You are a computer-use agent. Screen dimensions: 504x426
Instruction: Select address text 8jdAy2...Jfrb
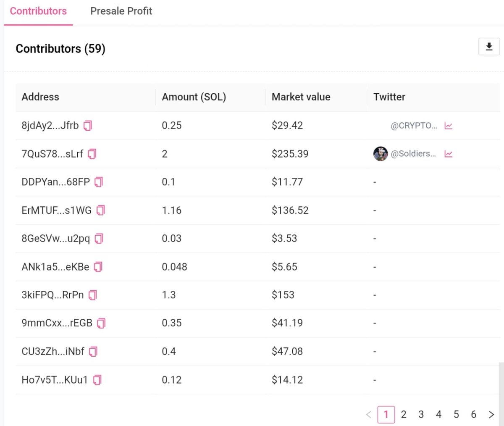click(x=50, y=126)
